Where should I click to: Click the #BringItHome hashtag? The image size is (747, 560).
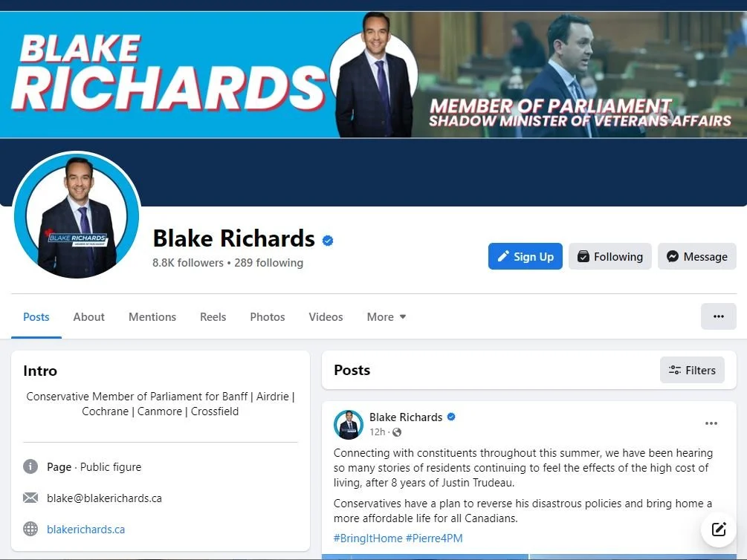(368, 538)
